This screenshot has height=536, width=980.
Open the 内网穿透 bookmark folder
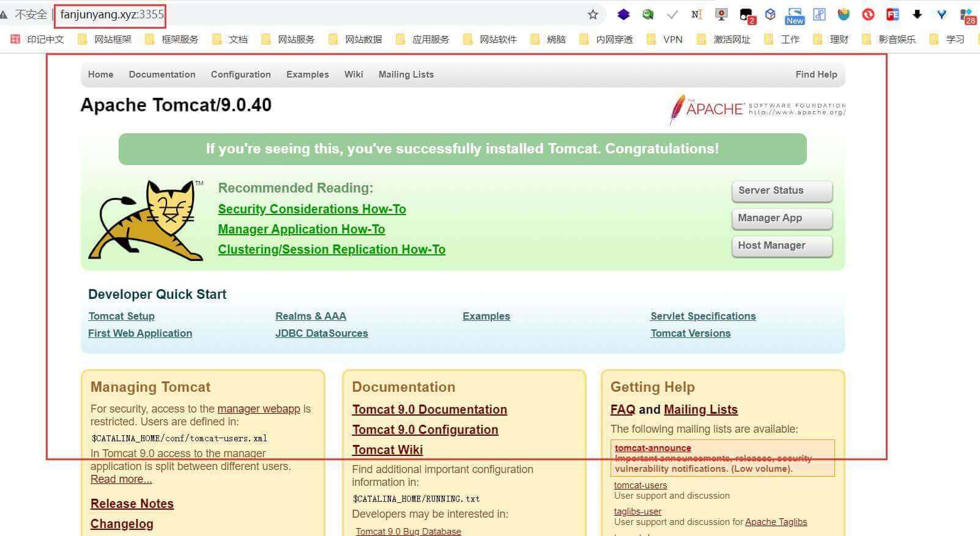point(606,39)
